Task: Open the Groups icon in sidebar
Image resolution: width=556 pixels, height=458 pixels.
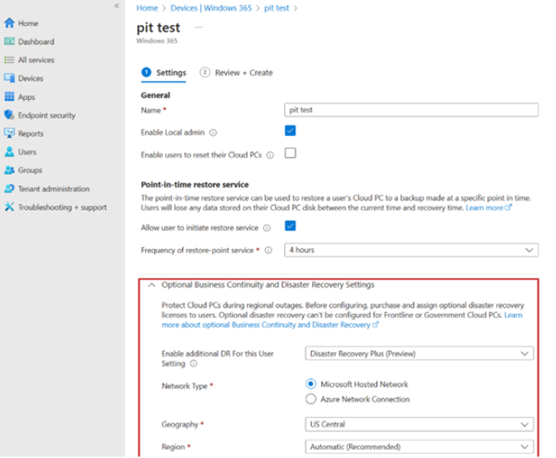Action: pos(9,170)
